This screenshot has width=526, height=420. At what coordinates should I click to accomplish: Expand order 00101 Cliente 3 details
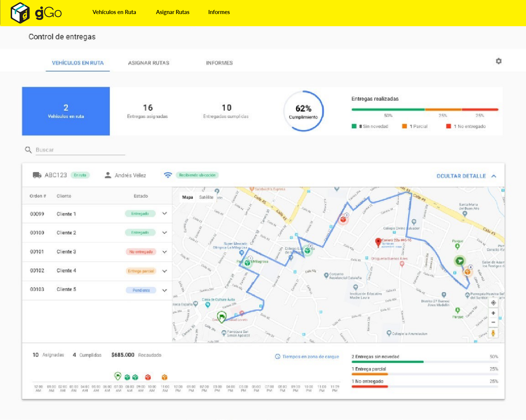tap(165, 252)
